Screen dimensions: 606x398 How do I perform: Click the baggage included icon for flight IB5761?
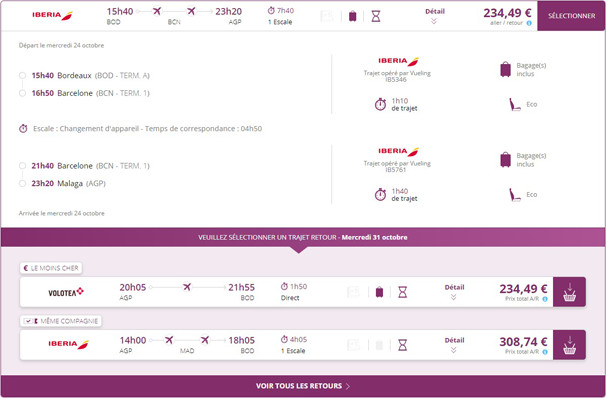point(506,160)
